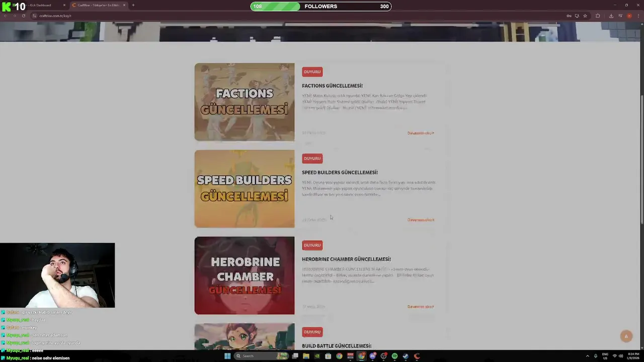Image resolution: width=644 pixels, height=362 pixels.
Task: Open Microsoft Store from the taskbar
Action: coord(328,356)
